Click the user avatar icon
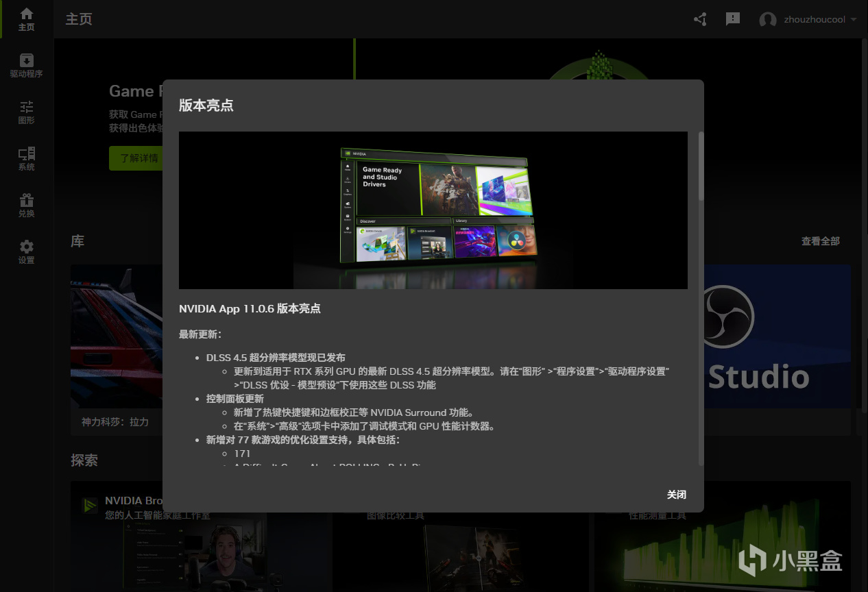This screenshot has height=592, width=868. (x=768, y=20)
